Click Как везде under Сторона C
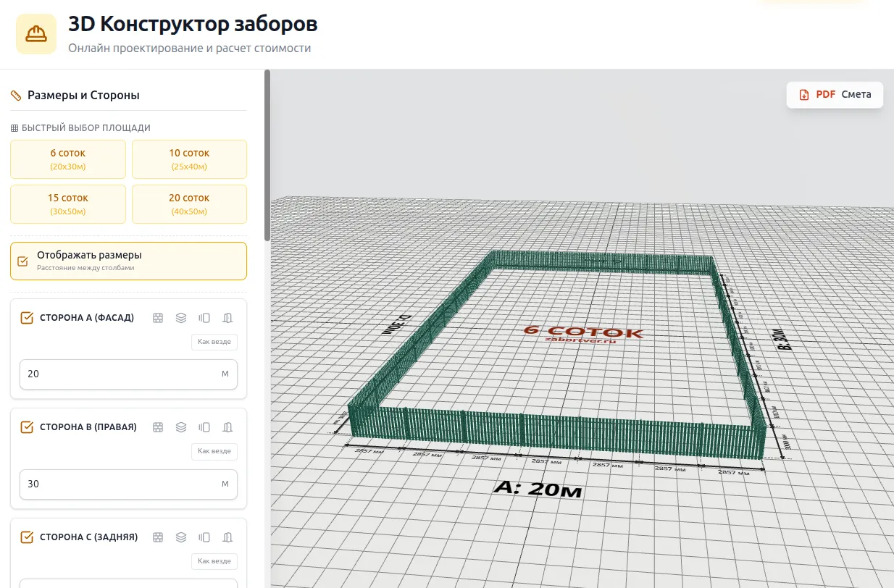Viewport: 894px width, 588px height. pyautogui.click(x=214, y=561)
